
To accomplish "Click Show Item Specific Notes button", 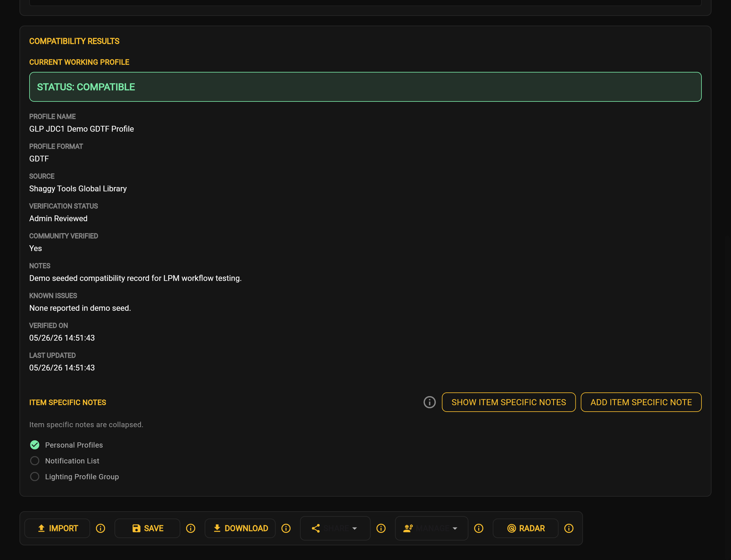I will [509, 402].
